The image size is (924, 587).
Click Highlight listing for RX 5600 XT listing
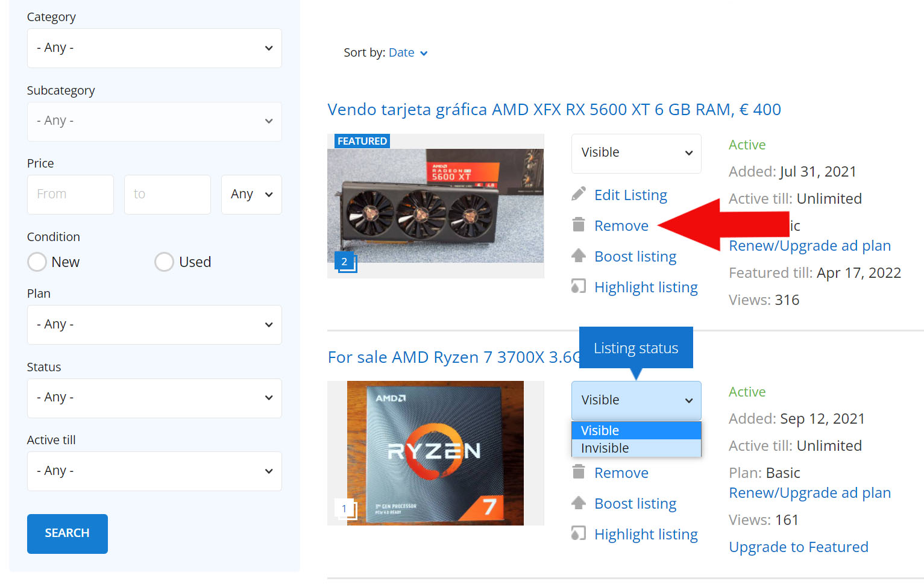coord(646,287)
